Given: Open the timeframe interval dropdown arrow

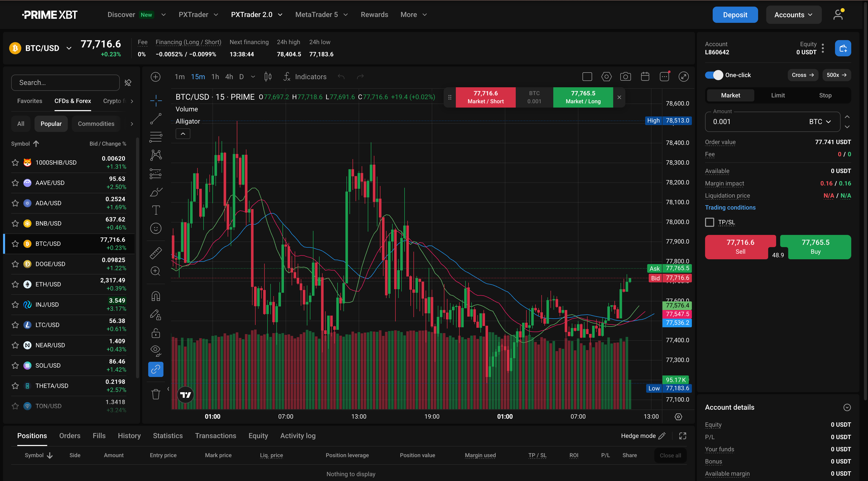Looking at the screenshot, I should [253, 77].
